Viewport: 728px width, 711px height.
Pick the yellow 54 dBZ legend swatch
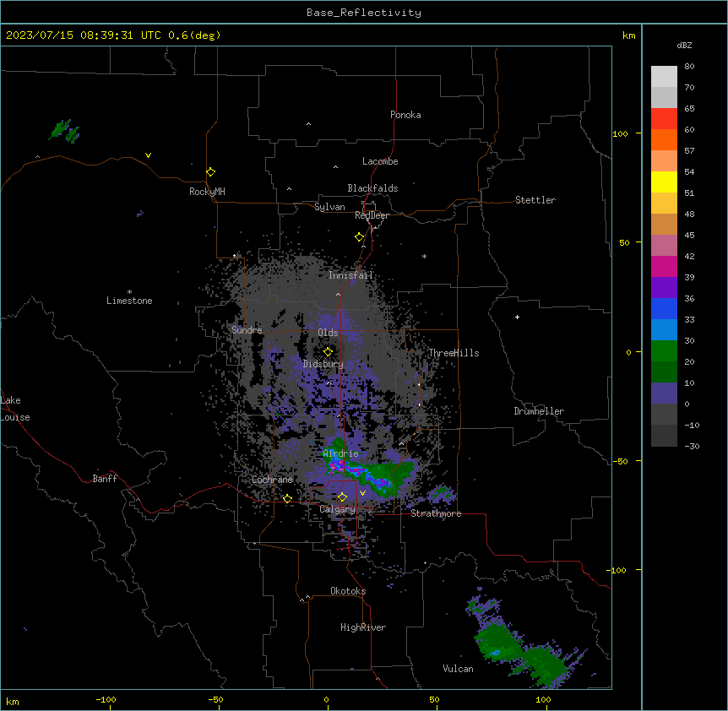pos(664,182)
